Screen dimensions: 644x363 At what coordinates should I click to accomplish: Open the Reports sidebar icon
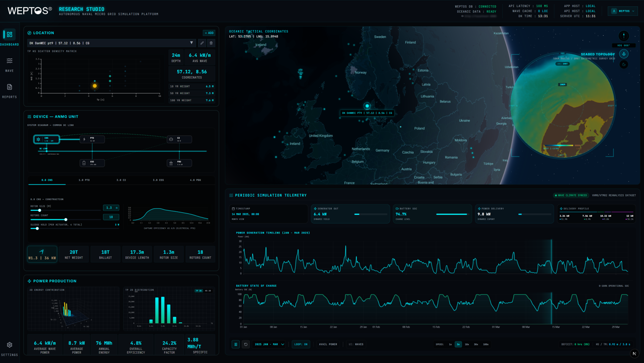pos(9,87)
